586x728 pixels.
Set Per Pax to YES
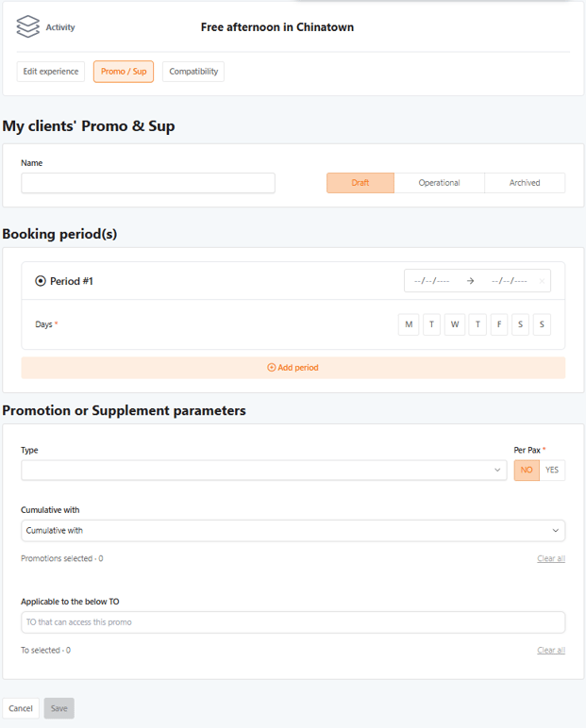[552, 470]
